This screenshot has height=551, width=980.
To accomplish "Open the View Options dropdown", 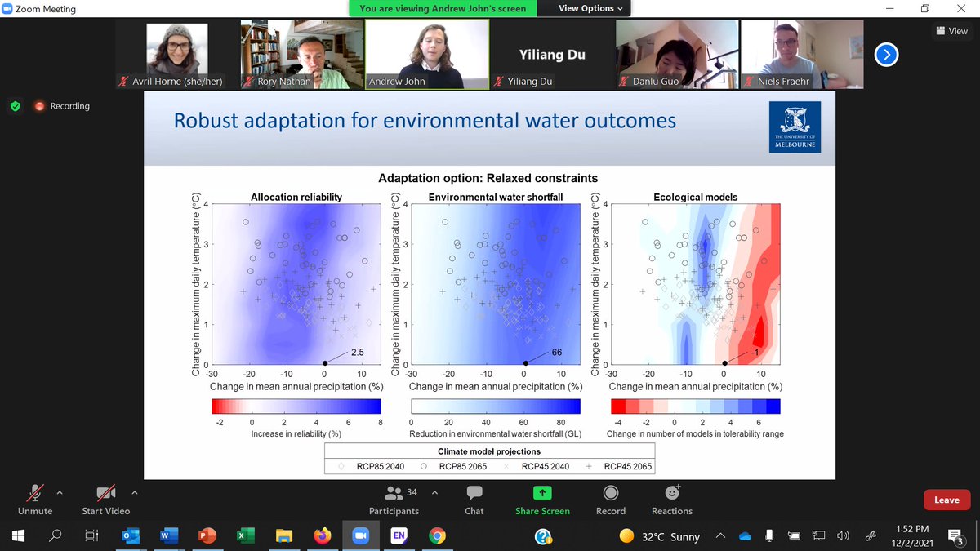I will [x=583, y=9].
